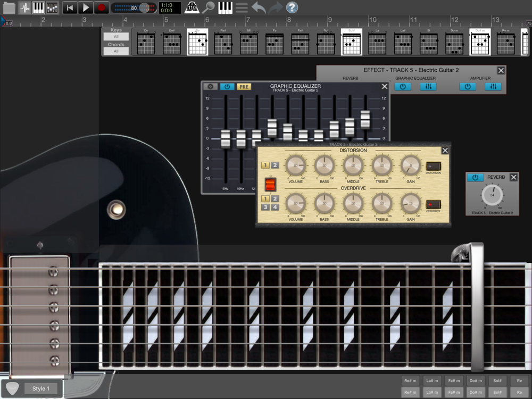
Task: Click the guitar pick icon
Action: tap(13, 389)
